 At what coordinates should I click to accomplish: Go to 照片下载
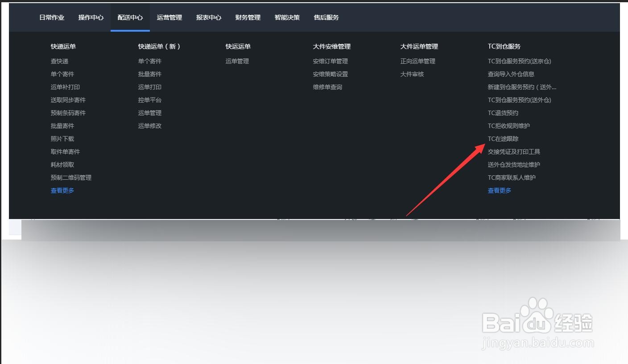coord(62,139)
